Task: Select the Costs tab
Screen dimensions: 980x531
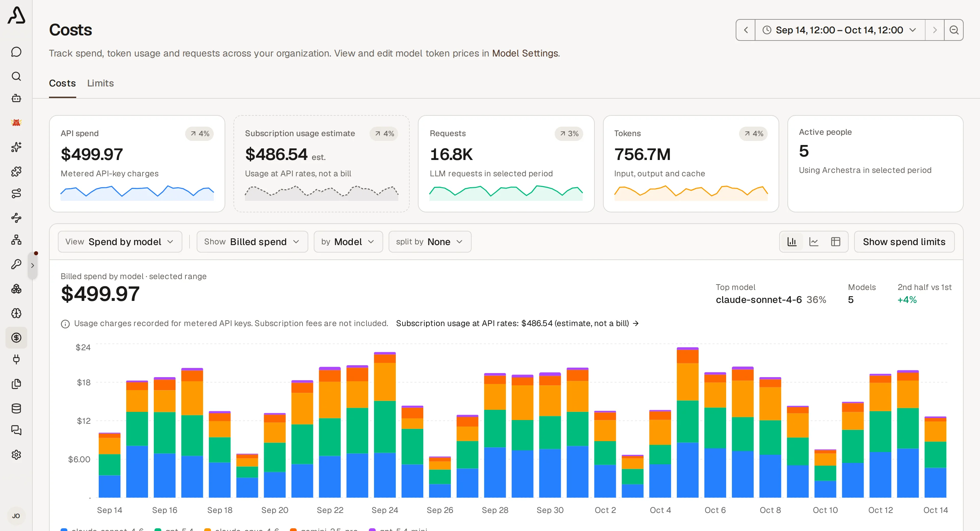Action: (62, 83)
